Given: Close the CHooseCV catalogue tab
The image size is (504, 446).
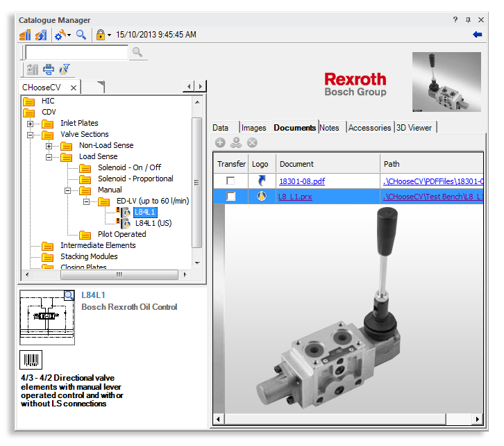Looking at the screenshot, I should point(74,88).
